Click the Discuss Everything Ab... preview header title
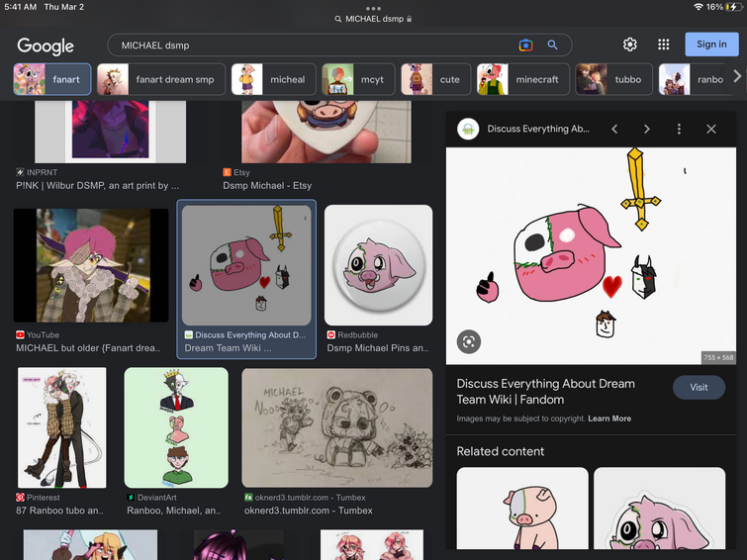 click(538, 129)
